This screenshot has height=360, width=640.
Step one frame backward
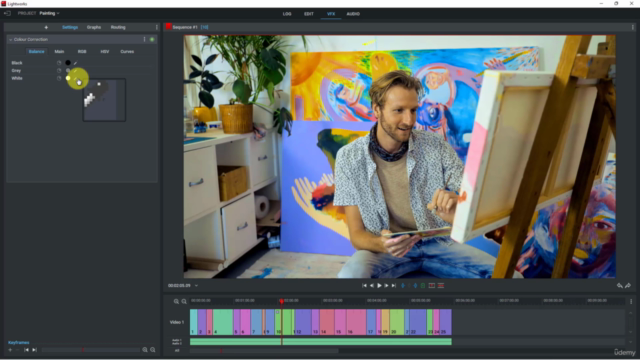(x=371, y=286)
